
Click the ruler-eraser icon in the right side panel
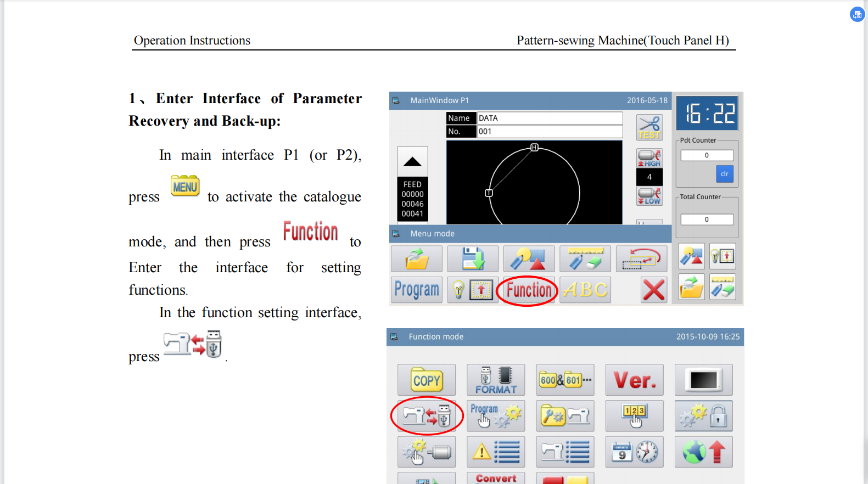(x=723, y=287)
